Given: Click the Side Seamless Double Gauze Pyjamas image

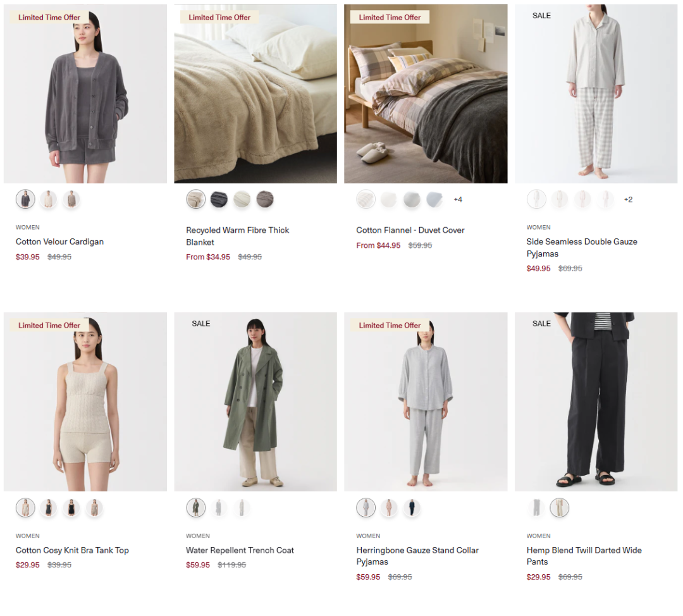Looking at the screenshot, I should tap(596, 94).
